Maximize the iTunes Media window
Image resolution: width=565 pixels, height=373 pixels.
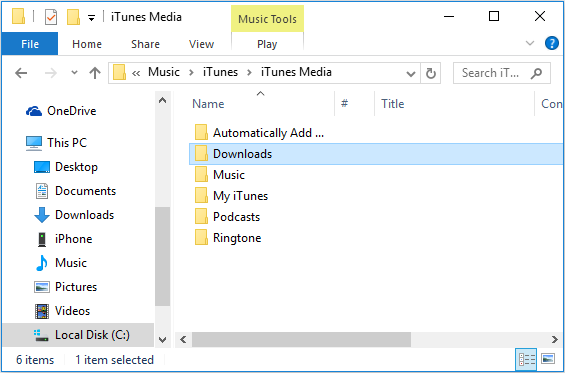(x=494, y=17)
